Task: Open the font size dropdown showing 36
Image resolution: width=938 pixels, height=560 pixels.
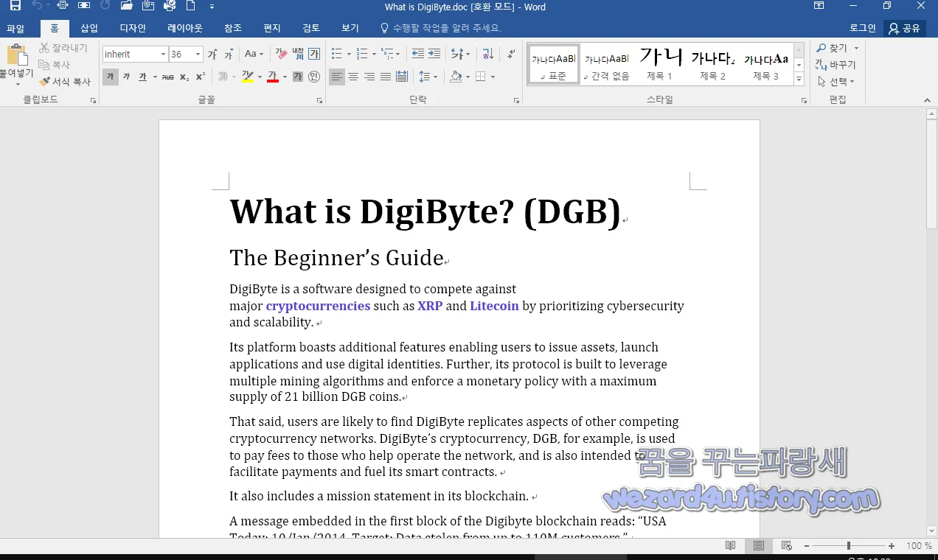Action: tap(186, 54)
